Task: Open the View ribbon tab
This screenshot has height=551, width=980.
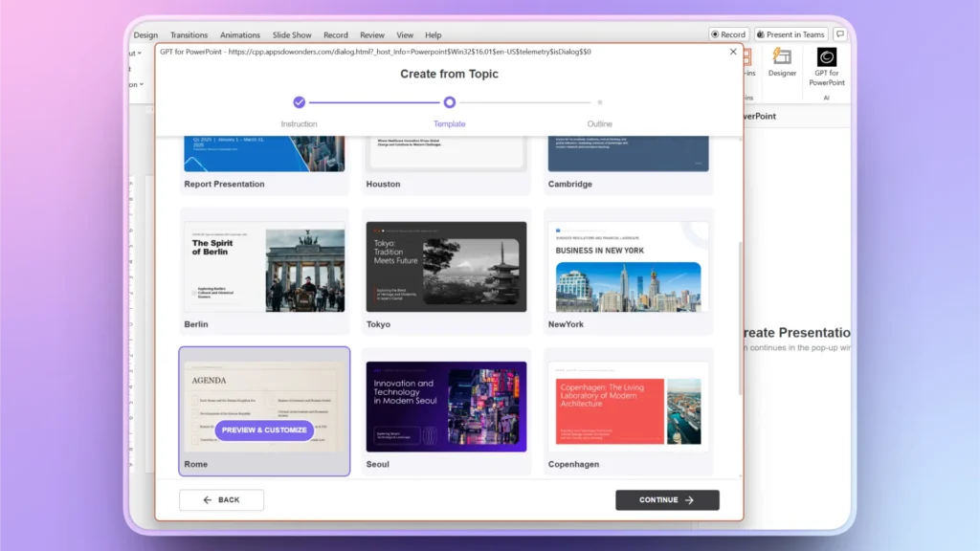Action: [x=405, y=35]
